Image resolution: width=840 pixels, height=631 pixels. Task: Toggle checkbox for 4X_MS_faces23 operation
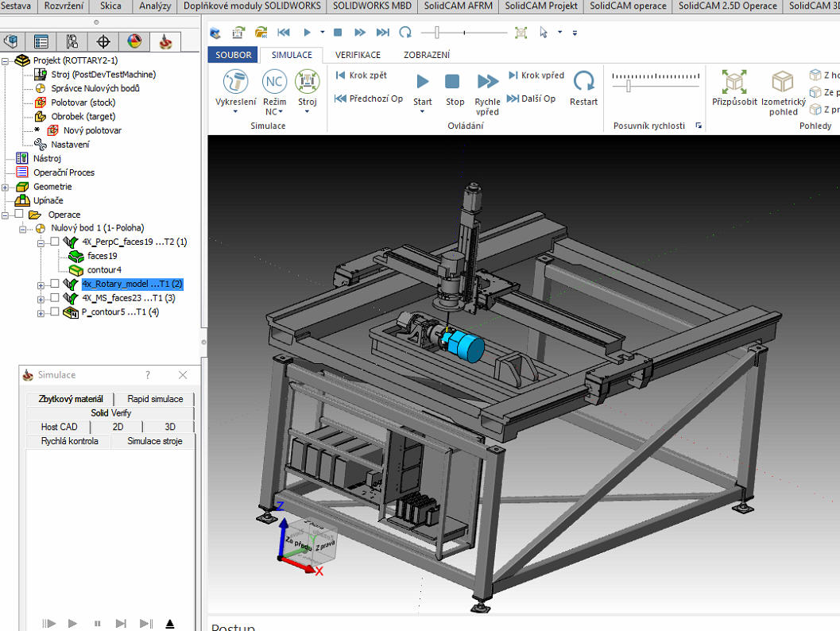(55, 298)
